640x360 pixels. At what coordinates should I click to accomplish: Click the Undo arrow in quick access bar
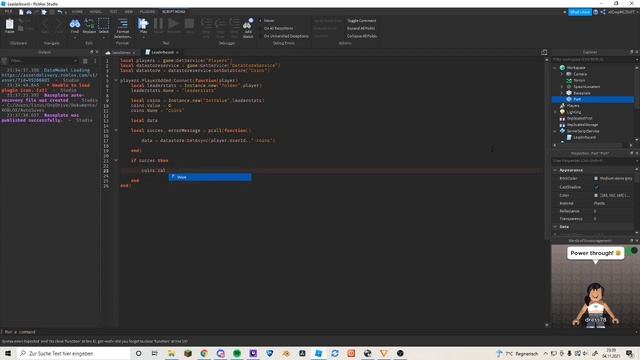(60, 12)
